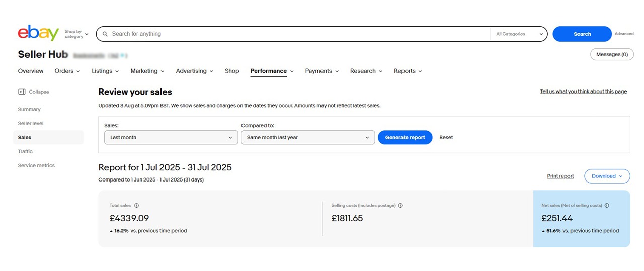644x271 pixels.
Task: Open the Marketing menu
Action: pyautogui.click(x=147, y=71)
